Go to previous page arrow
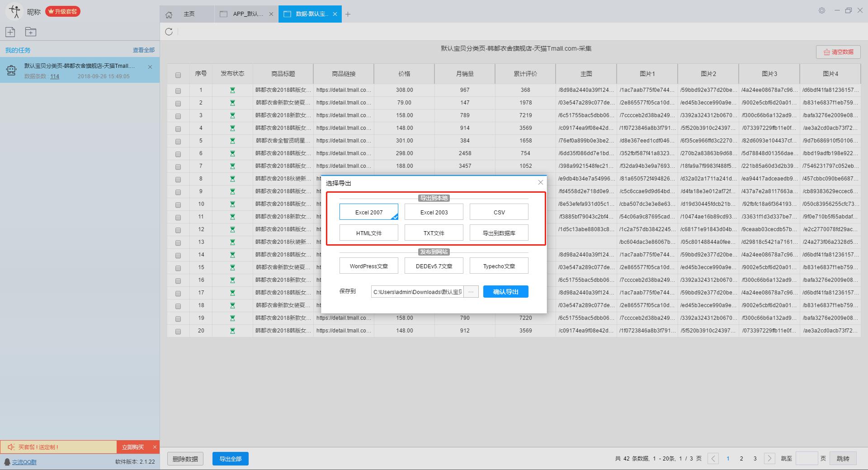The height and width of the screenshot is (470, 868). (713, 458)
